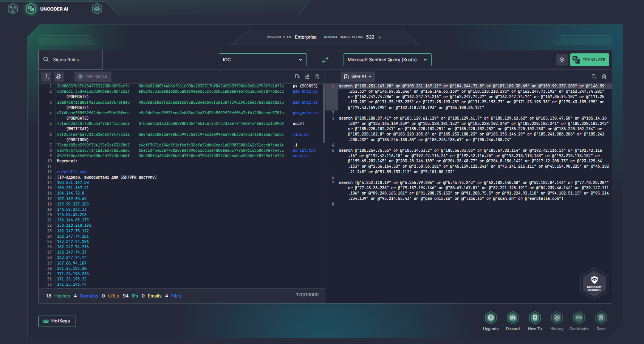Click the Sigma Rules search field
The image size is (644, 344).
pyautogui.click(x=70, y=60)
